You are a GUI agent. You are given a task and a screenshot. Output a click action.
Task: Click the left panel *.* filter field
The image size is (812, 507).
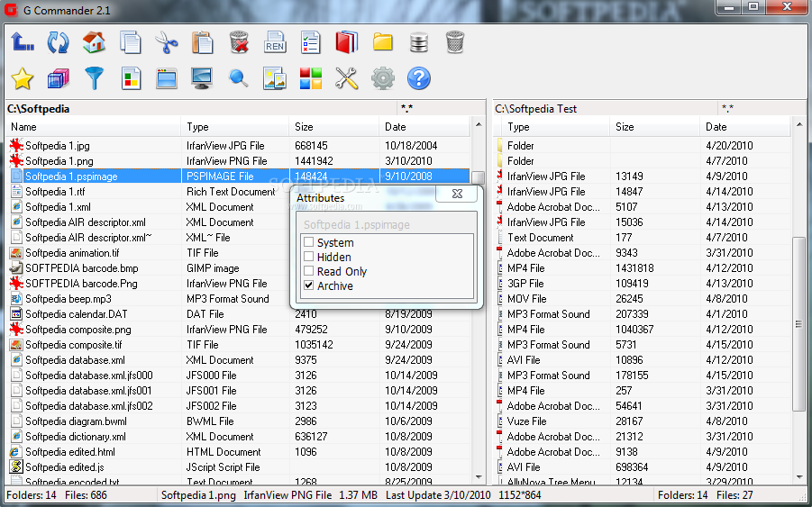coord(442,109)
